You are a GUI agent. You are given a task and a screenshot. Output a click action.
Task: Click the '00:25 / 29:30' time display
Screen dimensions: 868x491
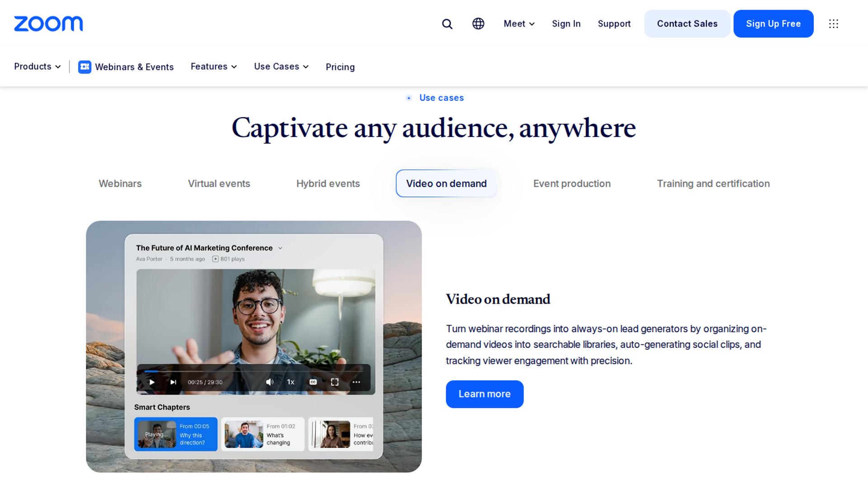click(x=205, y=382)
